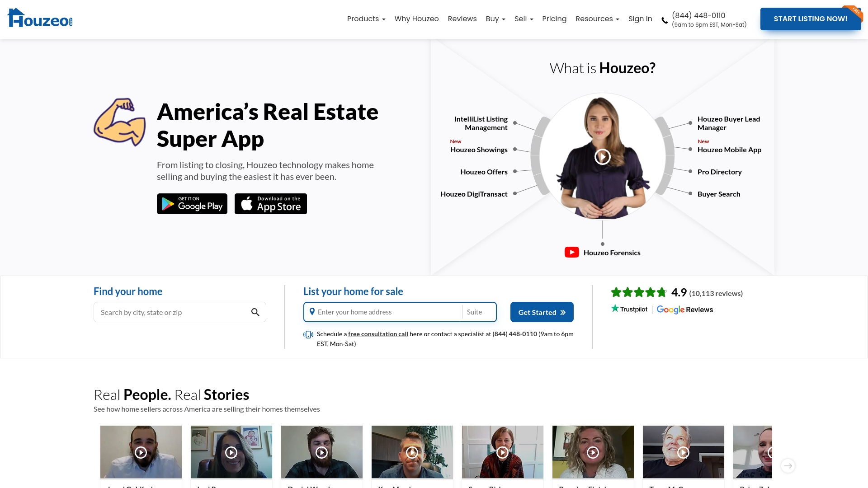The height and width of the screenshot is (488, 868).
Task: Click the Find your home heading
Action: [128, 292]
